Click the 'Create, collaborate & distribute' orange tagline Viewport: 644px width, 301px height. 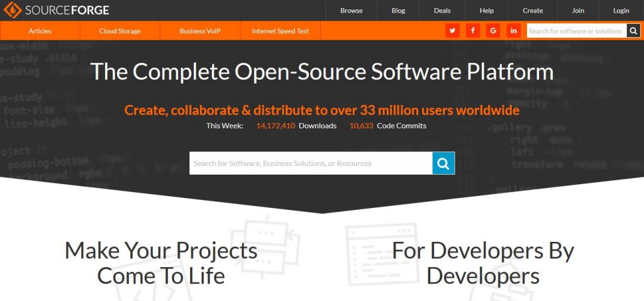pos(321,111)
